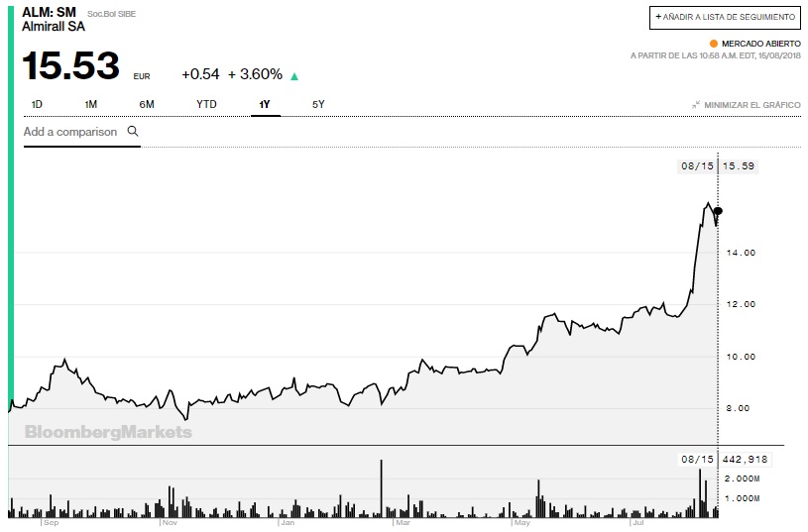The height and width of the screenshot is (532, 808).
Task: Focus the Add a comparison field
Action: point(70,132)
